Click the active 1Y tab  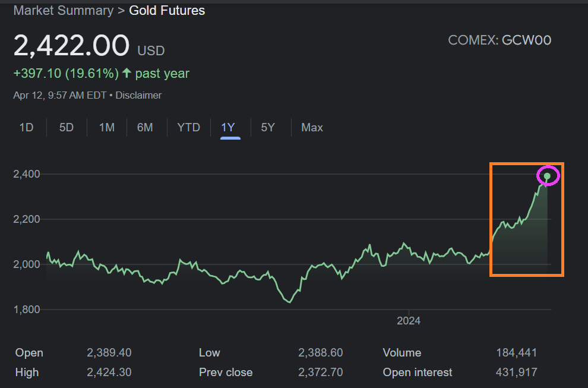228,127
